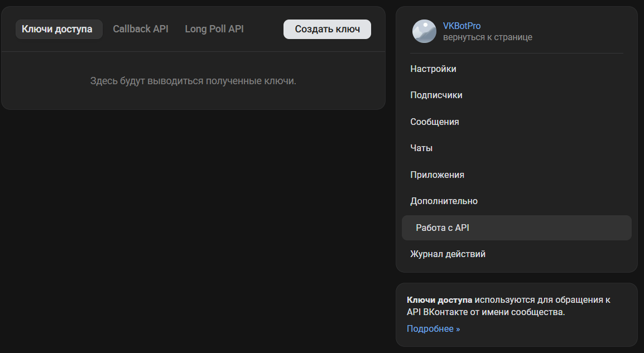Open the Журнал действий section

click(447, 254)
